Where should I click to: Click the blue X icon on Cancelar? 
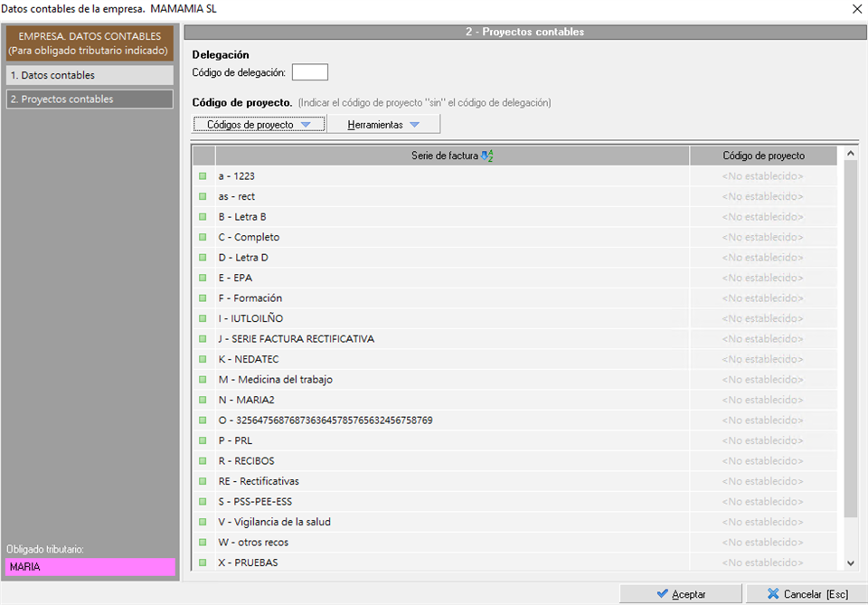pyautogui.click(x=773, y=593)
